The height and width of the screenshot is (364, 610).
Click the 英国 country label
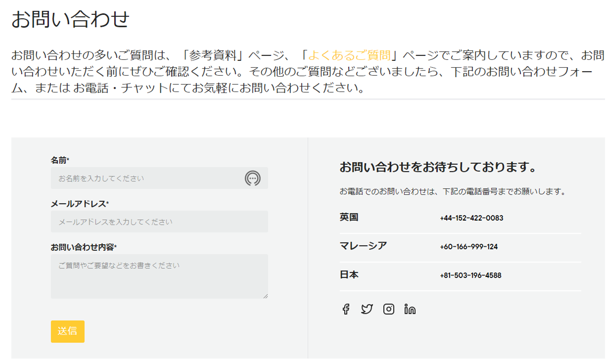(349, 217)
